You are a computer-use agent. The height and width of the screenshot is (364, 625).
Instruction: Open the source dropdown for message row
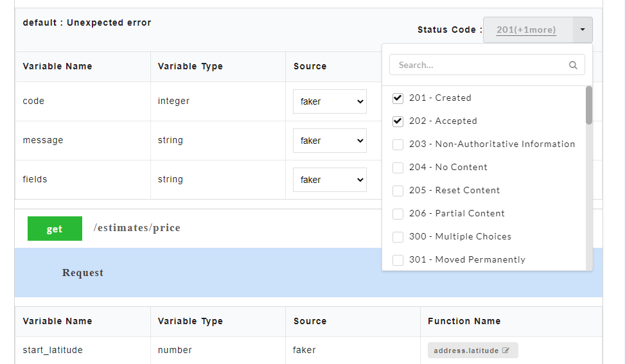[x=330, y=141]
